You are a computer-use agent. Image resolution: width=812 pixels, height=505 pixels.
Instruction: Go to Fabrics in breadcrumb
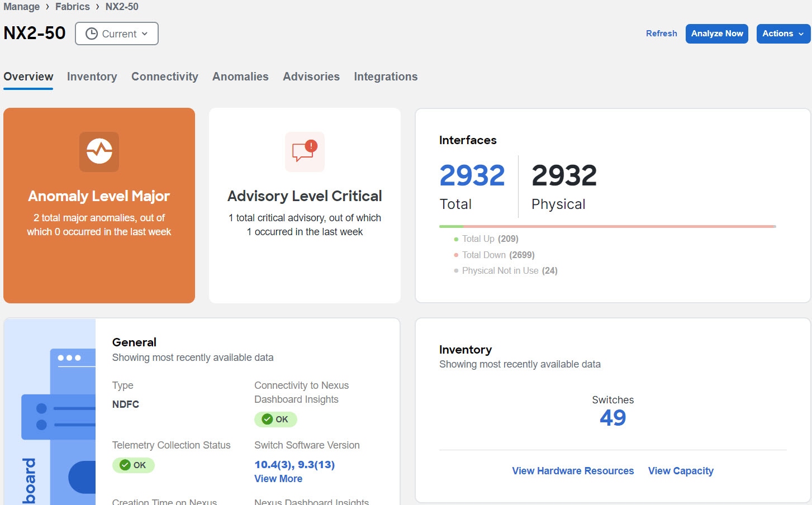(x=73, y=7)
